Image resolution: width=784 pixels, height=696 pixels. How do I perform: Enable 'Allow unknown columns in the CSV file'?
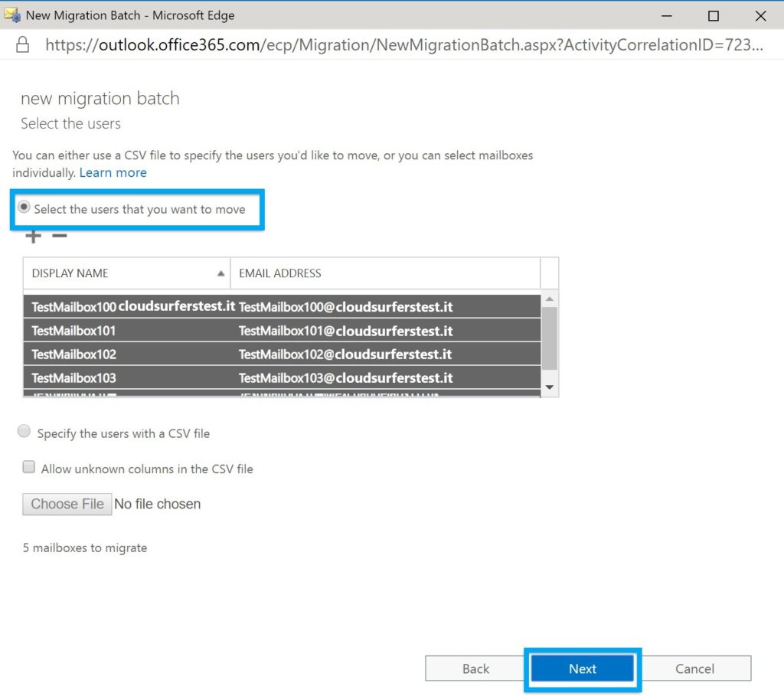point(29,467)
